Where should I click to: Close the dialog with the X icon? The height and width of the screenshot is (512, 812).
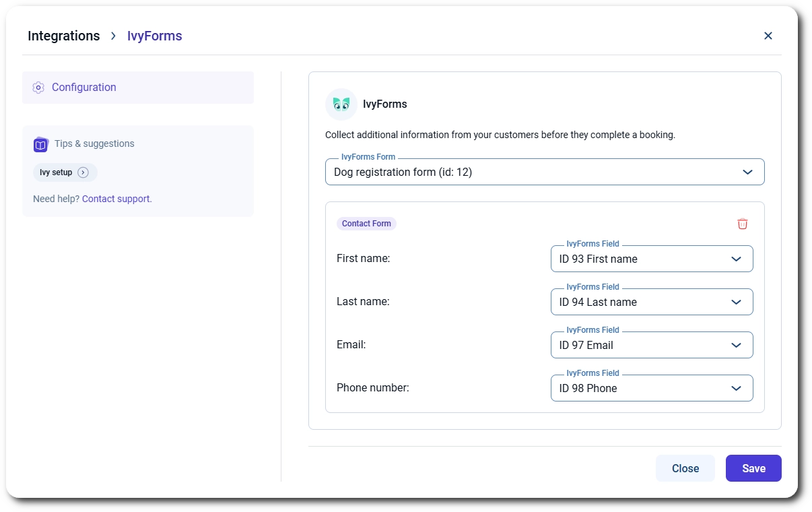[x=768, y=36]
